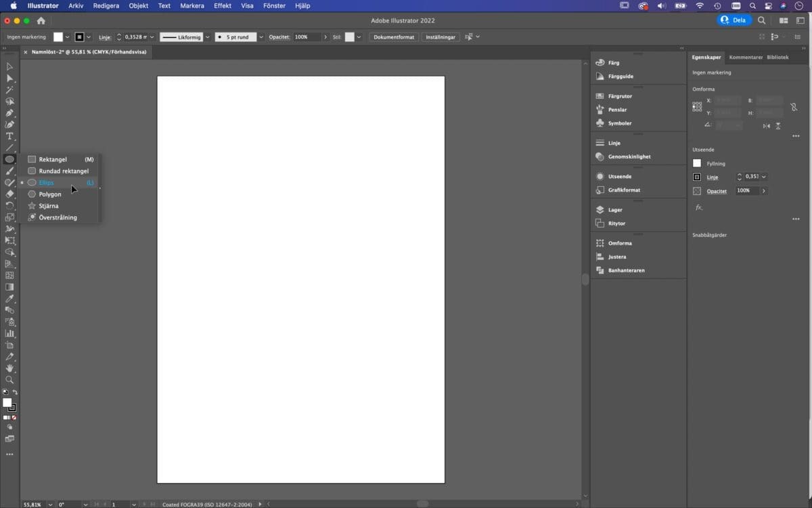Open the rotation angle dropdown at bottom
Viewport: 812px width, 508px height.
coord(85,505)
